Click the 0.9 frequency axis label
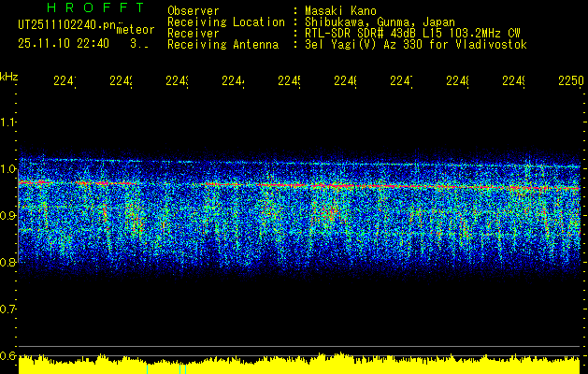The width and height of the screenshot is (588, 374). 7,215
